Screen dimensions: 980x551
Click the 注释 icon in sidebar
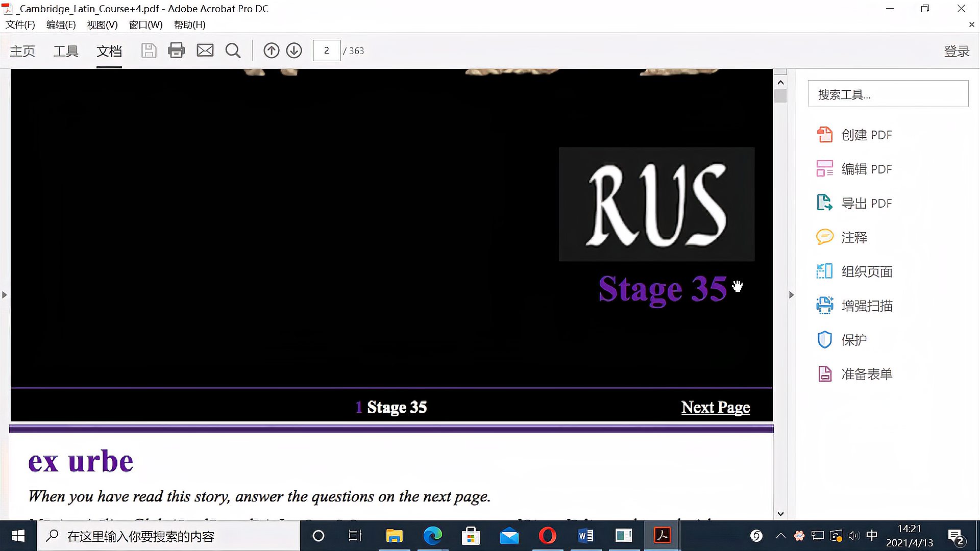pyautogui.click(x=824, y=237)
